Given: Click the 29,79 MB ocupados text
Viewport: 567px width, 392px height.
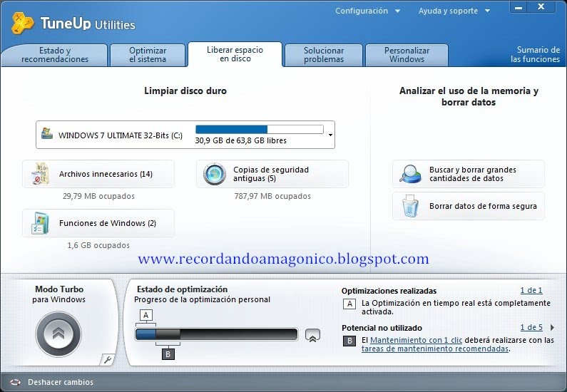Looking at the screenshot, I should tap(98, 196).
